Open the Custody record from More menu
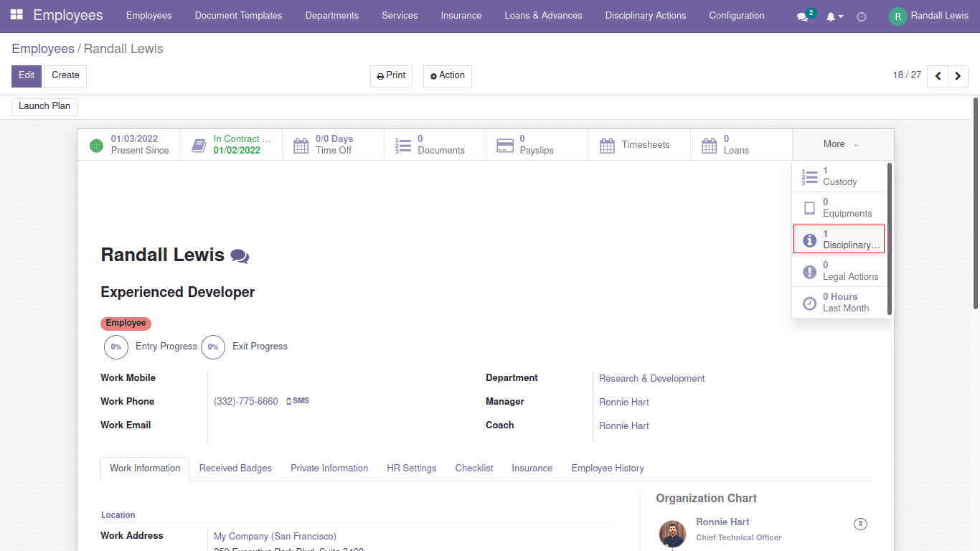This screenshot has height=551, width=980. pyautogui.click(x=839, y=176)
